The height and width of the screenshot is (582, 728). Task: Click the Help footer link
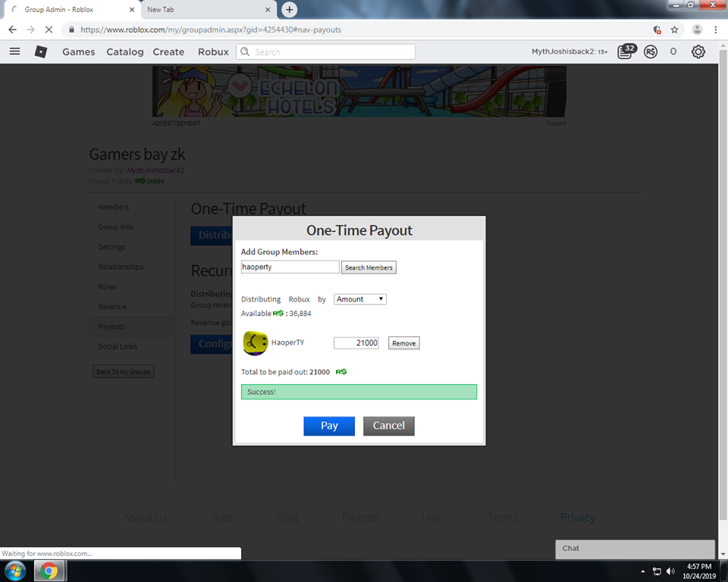433,518
